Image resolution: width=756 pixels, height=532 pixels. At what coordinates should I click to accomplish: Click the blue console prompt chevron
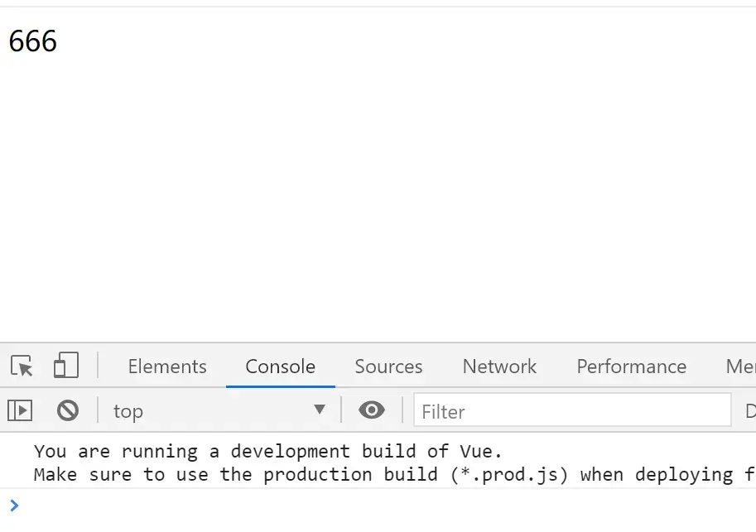click(14, 505)
